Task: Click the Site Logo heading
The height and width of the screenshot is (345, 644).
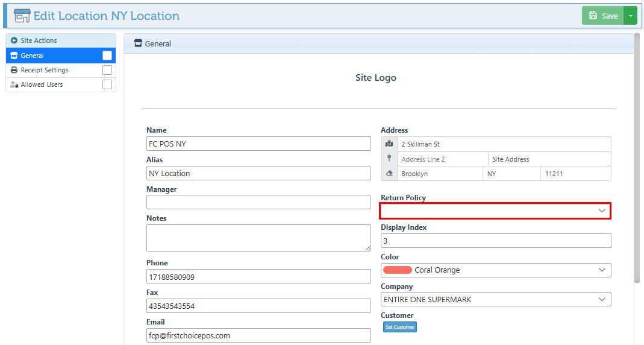Action: click(376, 78)
